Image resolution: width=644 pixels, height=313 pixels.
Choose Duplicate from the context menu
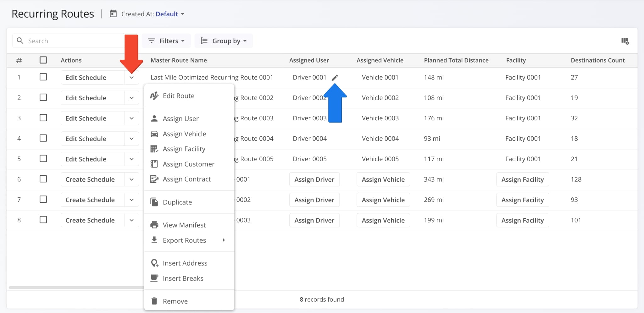177,202
